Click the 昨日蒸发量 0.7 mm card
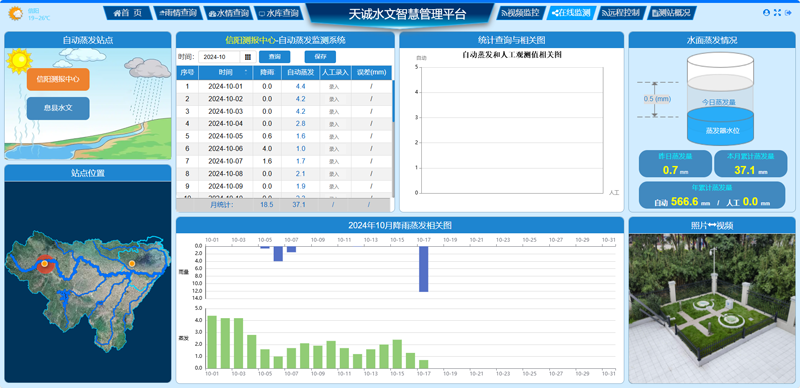Viewport: 800px width, 388px height. coord(675,164)
